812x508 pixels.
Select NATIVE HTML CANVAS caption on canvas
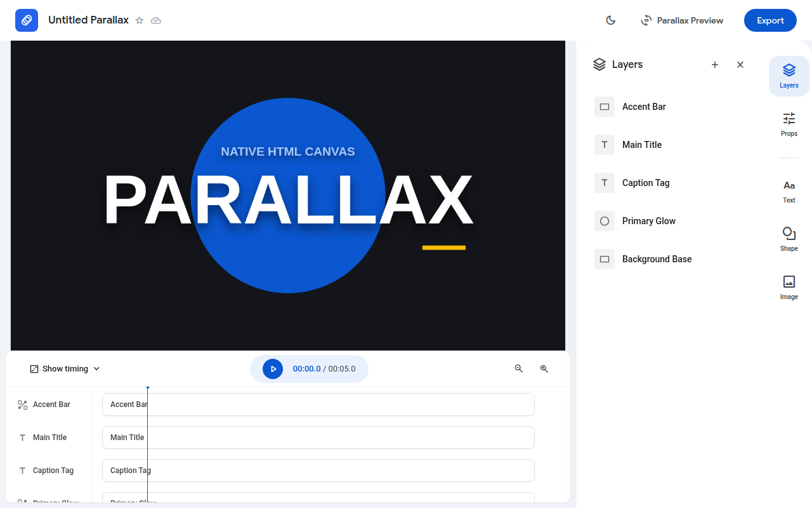288,152
